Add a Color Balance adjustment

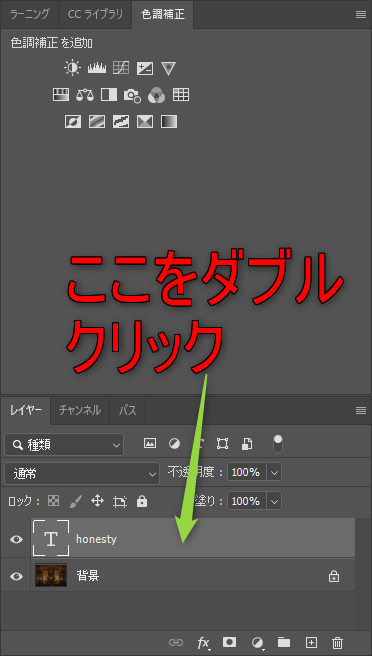click(85, 95)
